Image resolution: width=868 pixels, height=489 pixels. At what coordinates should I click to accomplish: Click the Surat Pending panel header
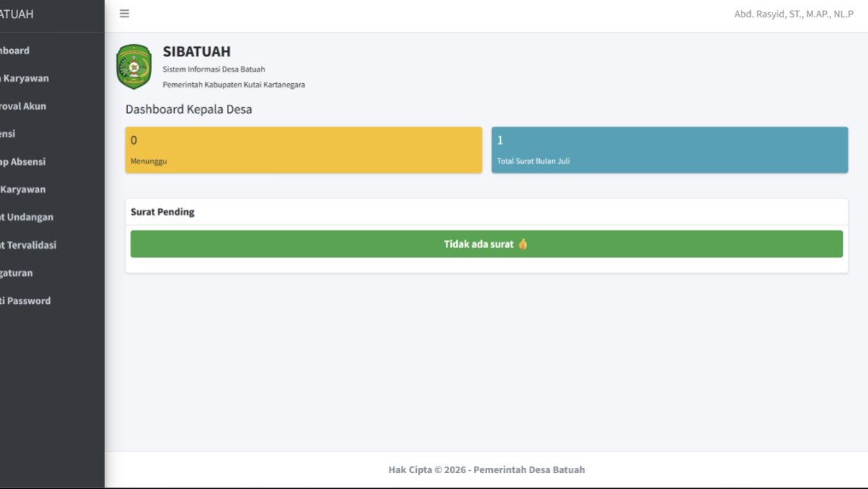point(486,212)
